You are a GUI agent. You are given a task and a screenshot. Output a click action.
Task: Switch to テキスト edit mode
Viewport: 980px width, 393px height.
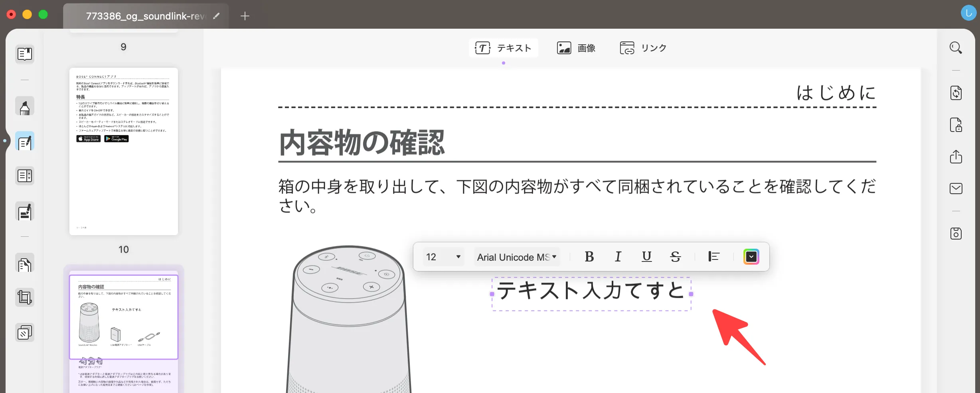(x=504, y=48)
